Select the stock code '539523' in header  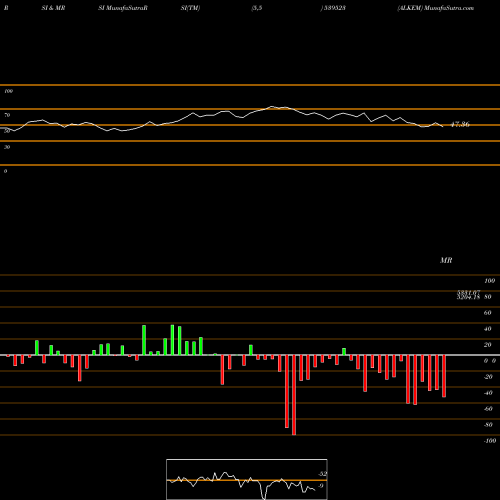334,8
